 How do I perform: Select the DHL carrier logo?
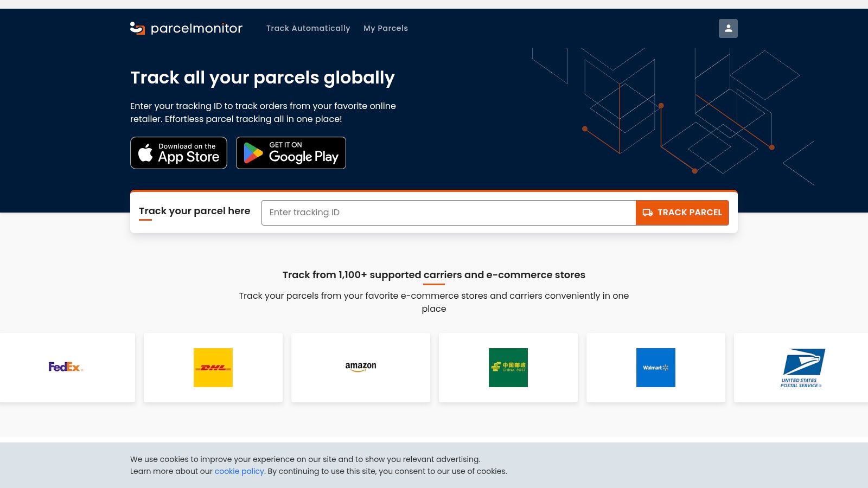[x=213, y=367]
